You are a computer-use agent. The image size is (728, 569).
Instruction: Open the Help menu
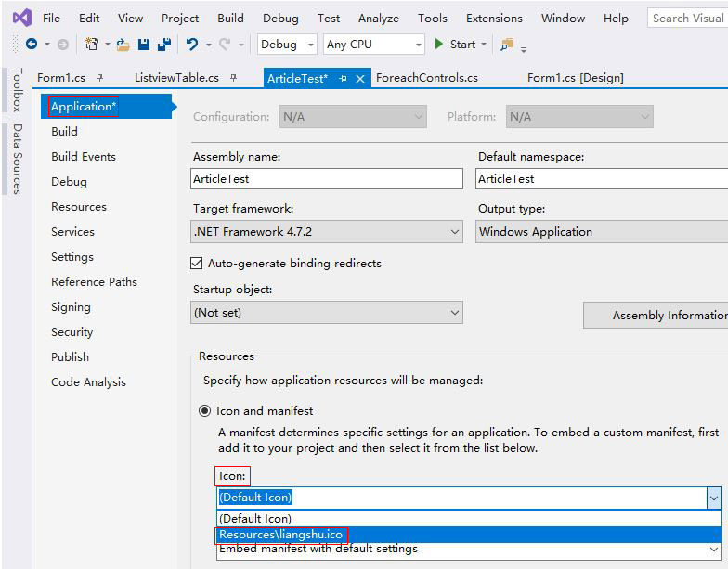pyautogui.click(x=616, y=19)
